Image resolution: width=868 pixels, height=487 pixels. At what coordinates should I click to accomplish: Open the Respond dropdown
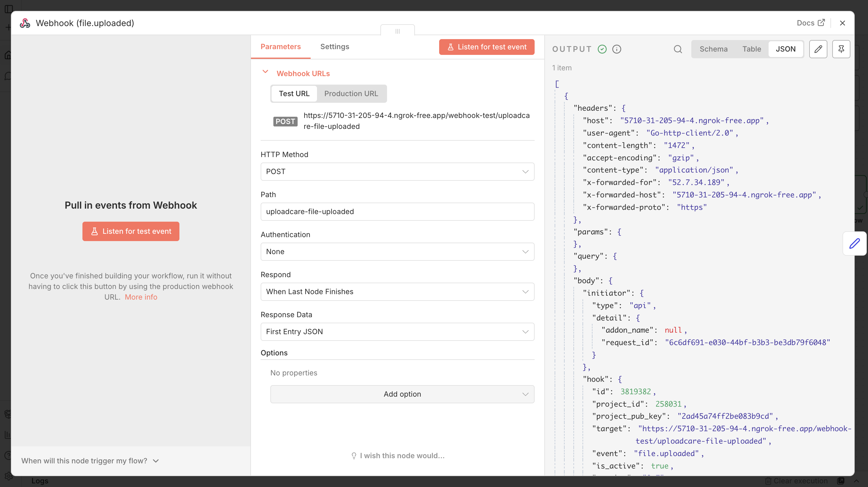coord(397,291)
